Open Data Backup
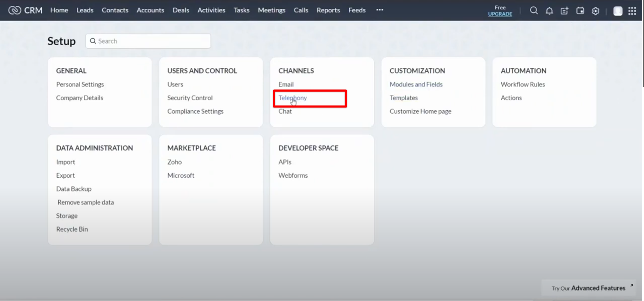The image size is (644, 301). (x=74, y=189)
